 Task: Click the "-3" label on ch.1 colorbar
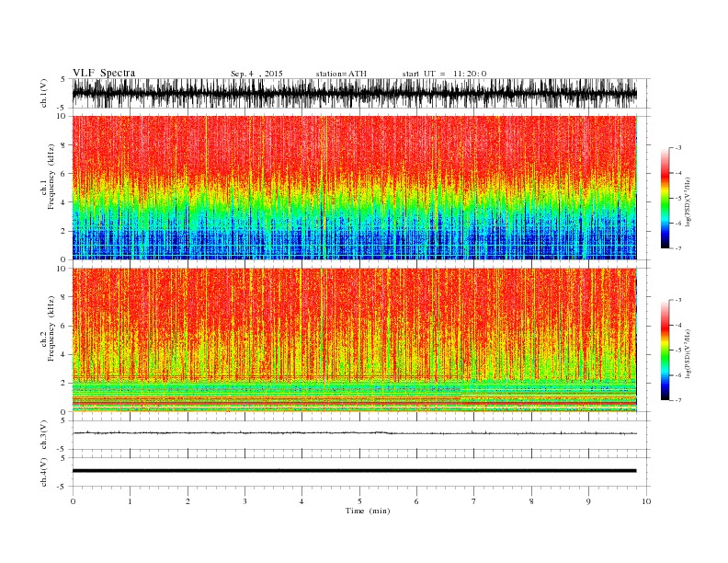pos(677,148)
